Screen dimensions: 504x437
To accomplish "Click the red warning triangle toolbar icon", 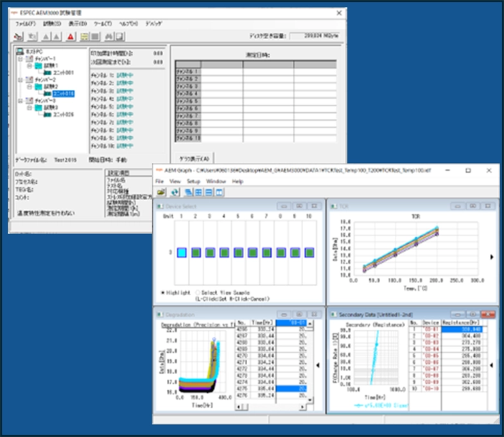I will coord(70,37).
